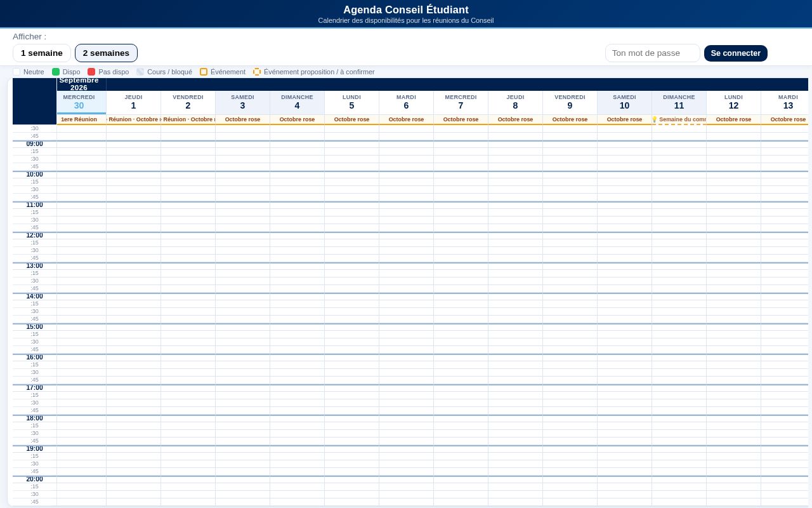The height and width of the screenshot is (508, 812).
Task: Select the Samedi 10 day header
Action: [x=624, y=102]
